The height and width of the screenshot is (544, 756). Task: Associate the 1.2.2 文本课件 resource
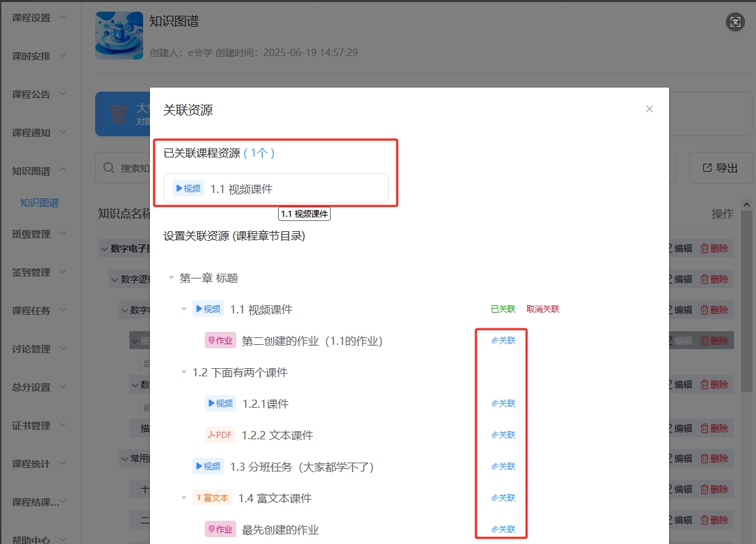503,435
